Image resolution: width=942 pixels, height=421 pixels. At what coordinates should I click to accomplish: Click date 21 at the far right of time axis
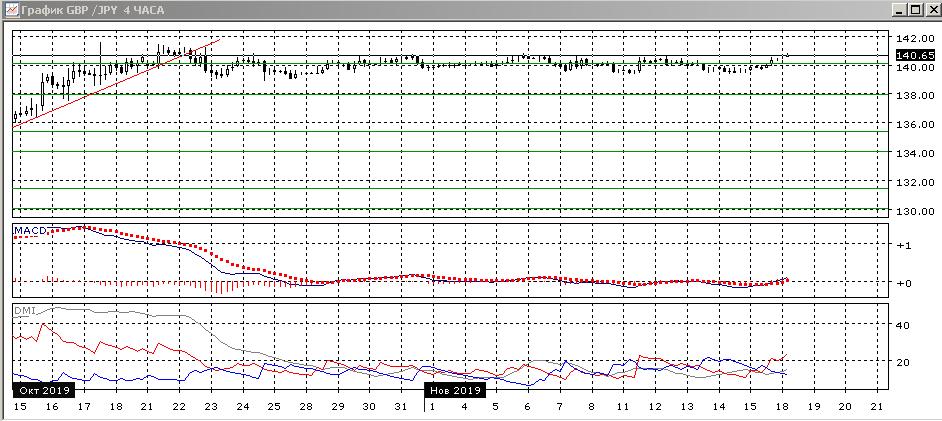(x=877, y=407)
